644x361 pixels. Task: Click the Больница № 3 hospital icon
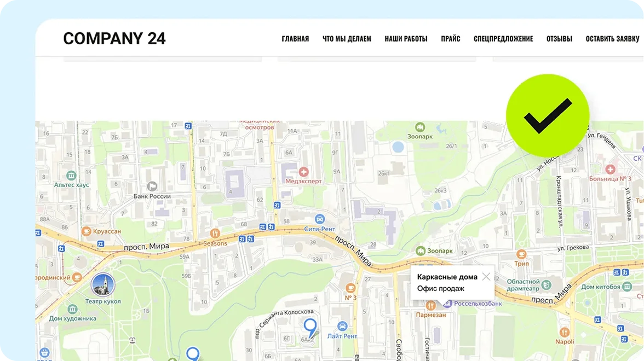click(x=611, y=170)
